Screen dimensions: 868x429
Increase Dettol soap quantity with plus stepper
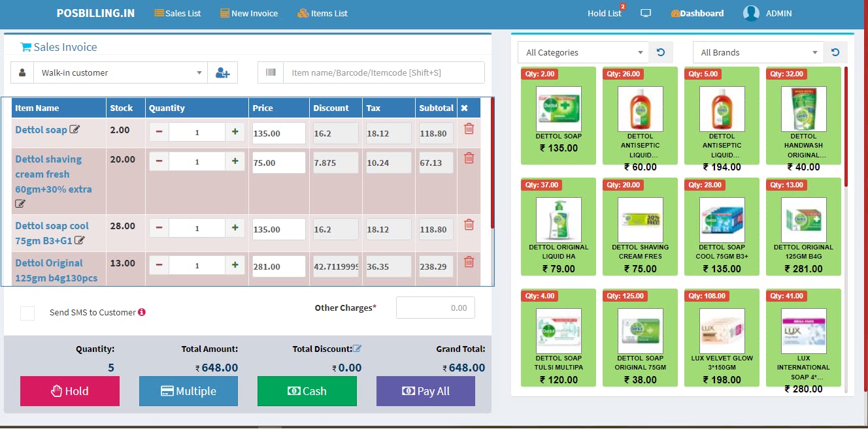(235, 131)
